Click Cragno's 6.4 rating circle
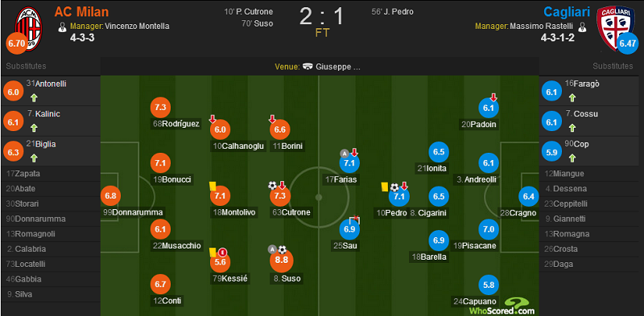 pyautogui.click(x=528, y=196)
